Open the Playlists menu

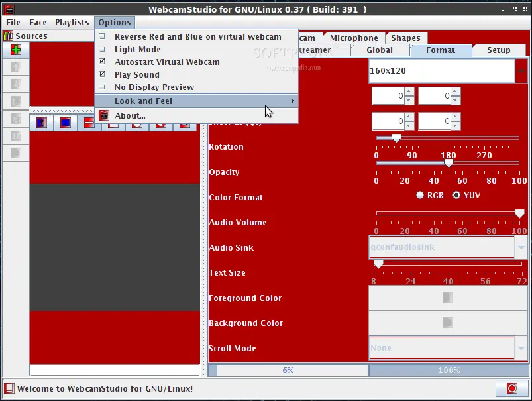point(72,23)
